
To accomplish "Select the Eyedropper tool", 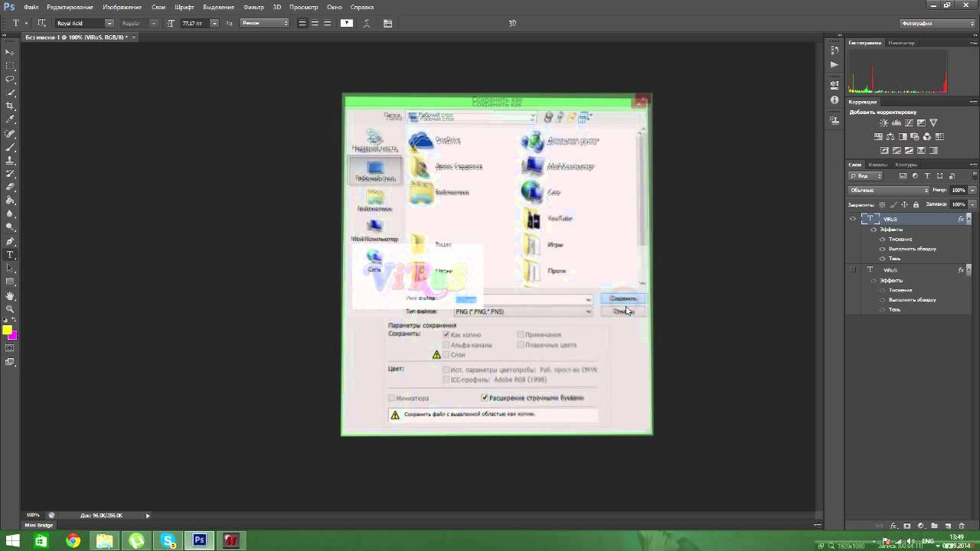I will click(x=10, y=120).
